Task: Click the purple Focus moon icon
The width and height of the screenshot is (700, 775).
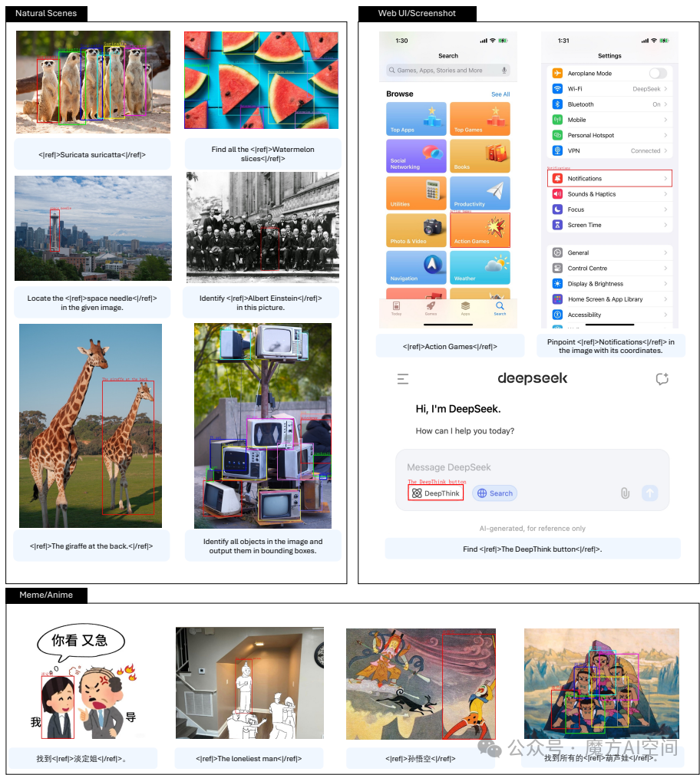Action: [557, 209]
